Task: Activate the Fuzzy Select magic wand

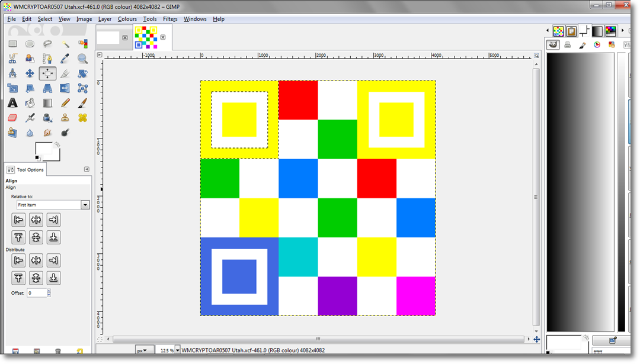Action: tap(65, 44)
